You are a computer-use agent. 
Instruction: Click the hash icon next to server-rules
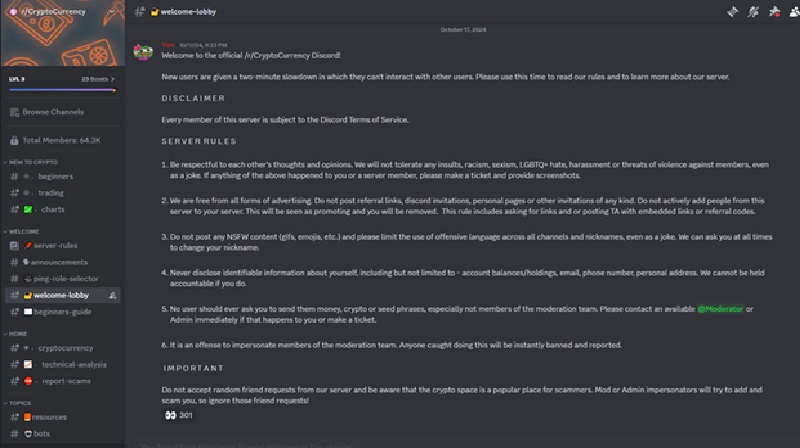[x=14, y=245]
